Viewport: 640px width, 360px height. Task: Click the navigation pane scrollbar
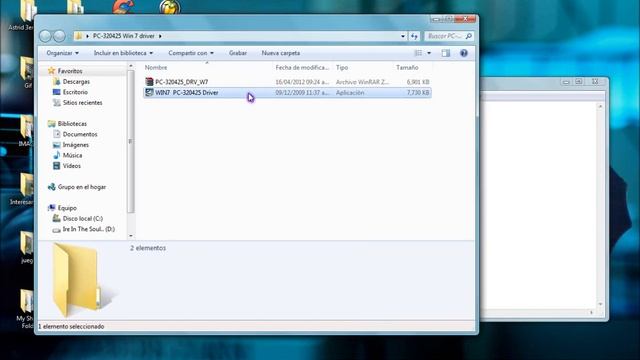point(131,141)
